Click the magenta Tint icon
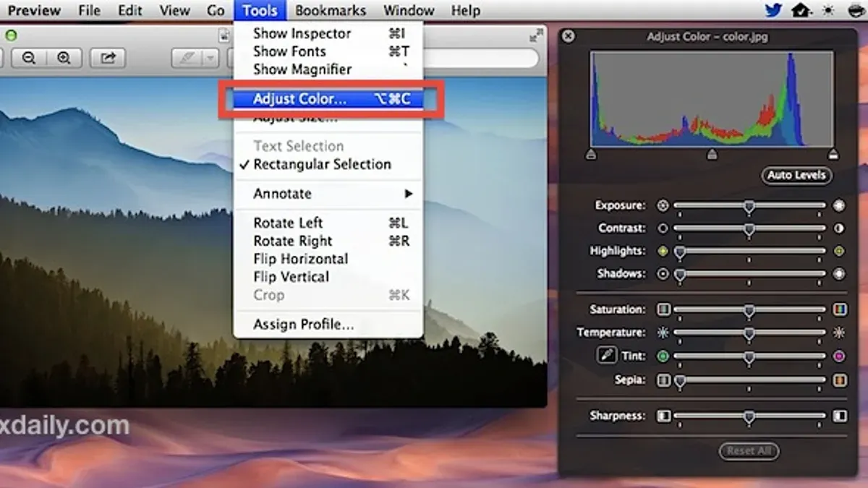This screenshot has height=488, width=868. click(838, 356)
